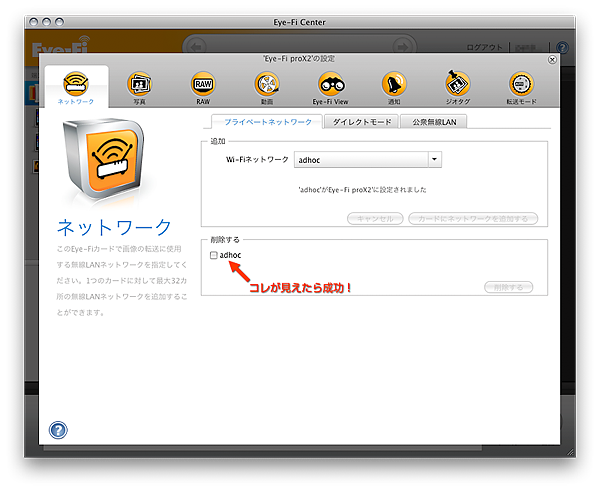The image size is (600, 491).
Task: Click the help icon in Eye-Fi Center header
Action: click(x=562, y=47)
